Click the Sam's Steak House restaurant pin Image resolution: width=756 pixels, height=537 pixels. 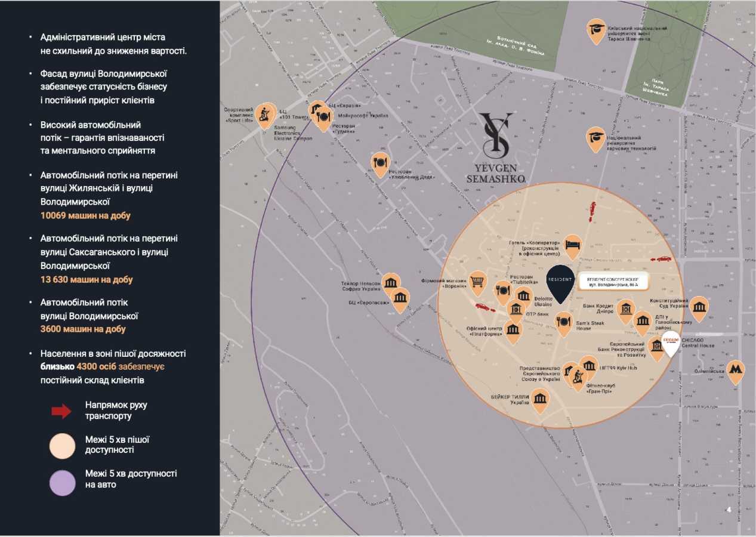pyautogui.click(x=564, y=322)
